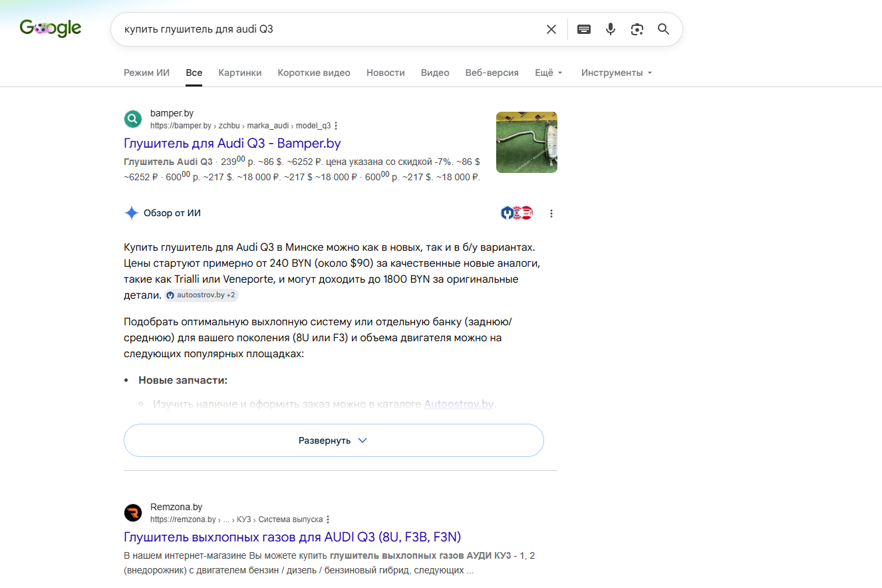This screenshot has width=882, height=588.
Task: Open the AI overview source icons cluster
Action: coord(517,213)
